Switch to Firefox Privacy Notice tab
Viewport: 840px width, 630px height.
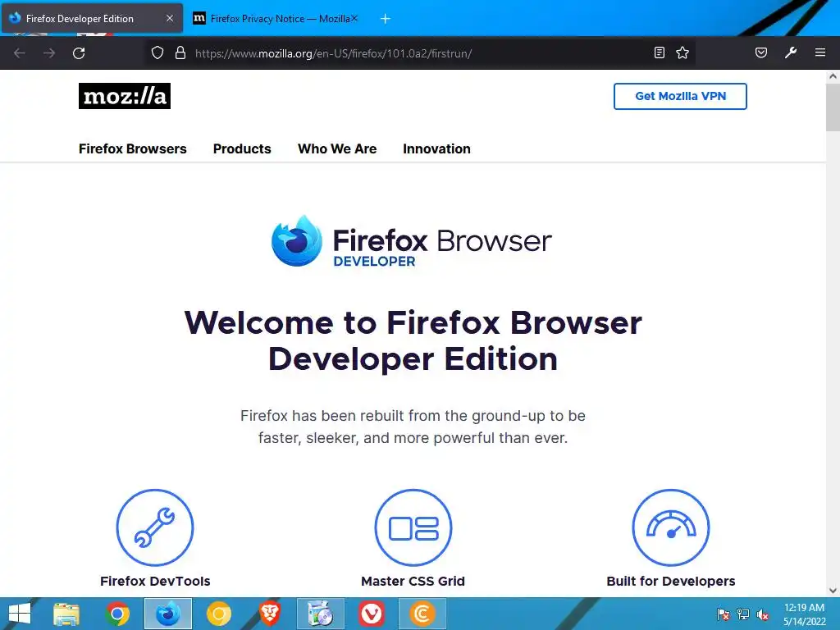click(x=276, y=19)
